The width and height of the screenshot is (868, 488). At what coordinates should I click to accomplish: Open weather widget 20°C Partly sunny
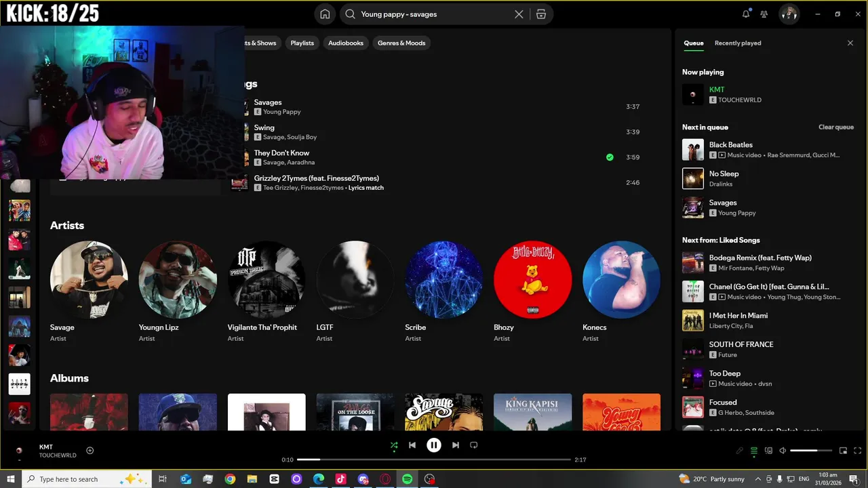click(x=712, y=479)
